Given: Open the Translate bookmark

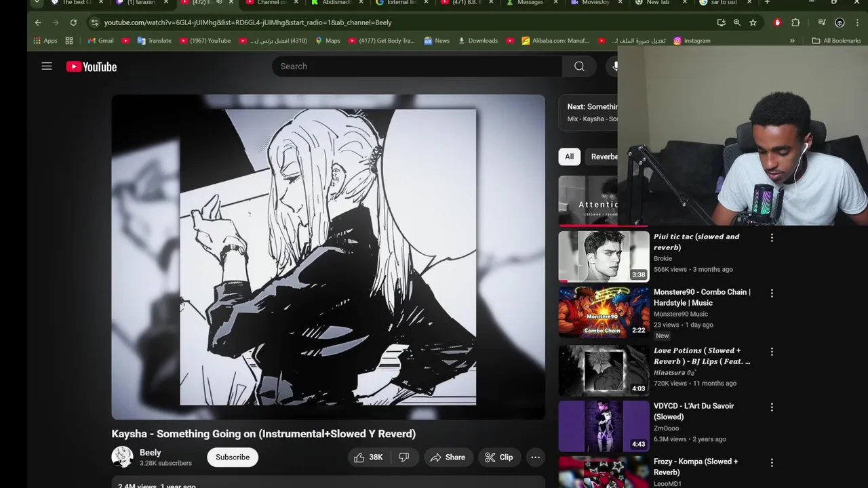Looking at the screenshot, I should [154, 41].
